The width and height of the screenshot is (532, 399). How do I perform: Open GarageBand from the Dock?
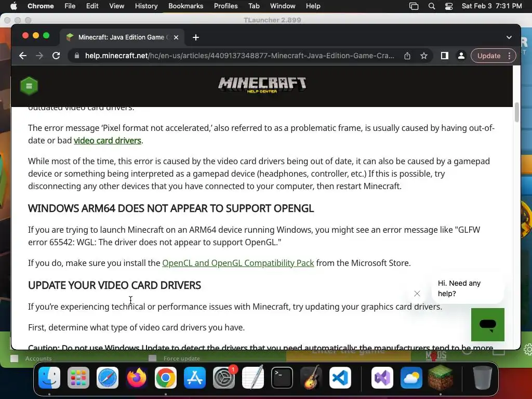[x=311, y=377]
